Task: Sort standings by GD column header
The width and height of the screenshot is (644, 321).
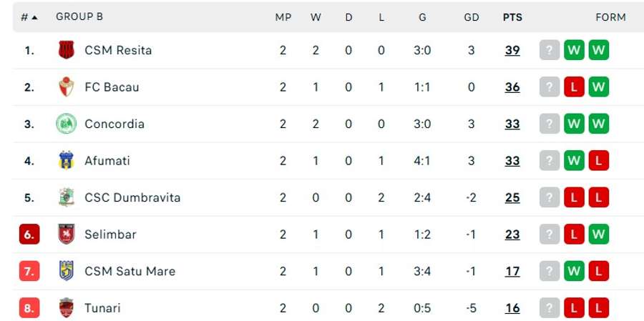Action: tap(471, 17)
